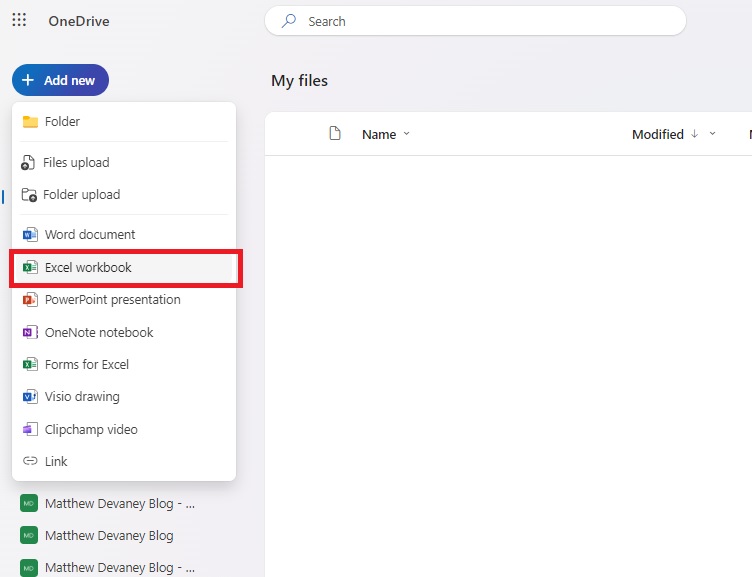This screenshot has width=752, height=577.
Task: Open the app launcher grid icon
Action: [19, 20]
